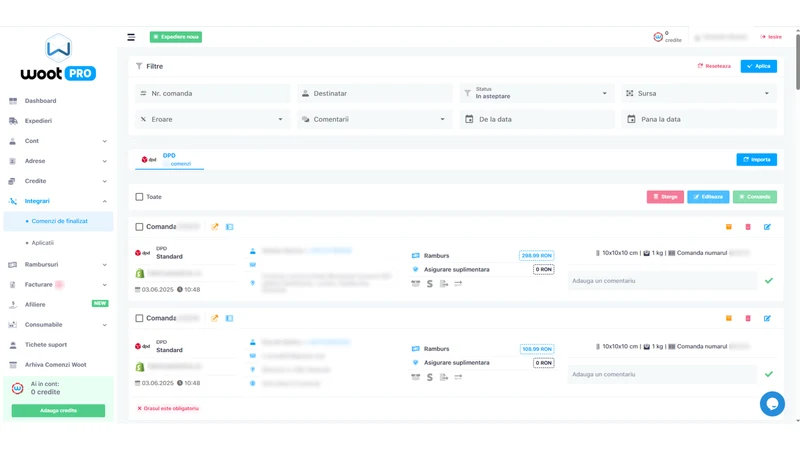800x450 pixels.
Task: Delete the 108.99 RON order via trash icon
Action: coord(748,318)
